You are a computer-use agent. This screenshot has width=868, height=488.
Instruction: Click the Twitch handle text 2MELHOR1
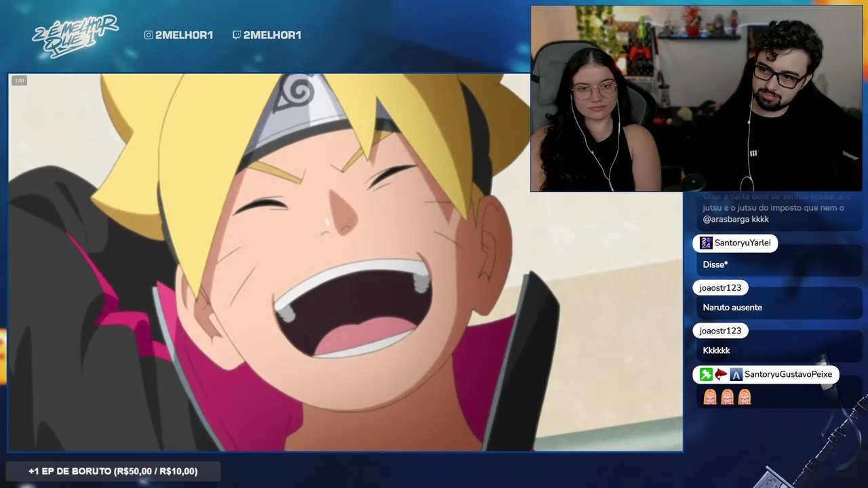pos(272,35)
